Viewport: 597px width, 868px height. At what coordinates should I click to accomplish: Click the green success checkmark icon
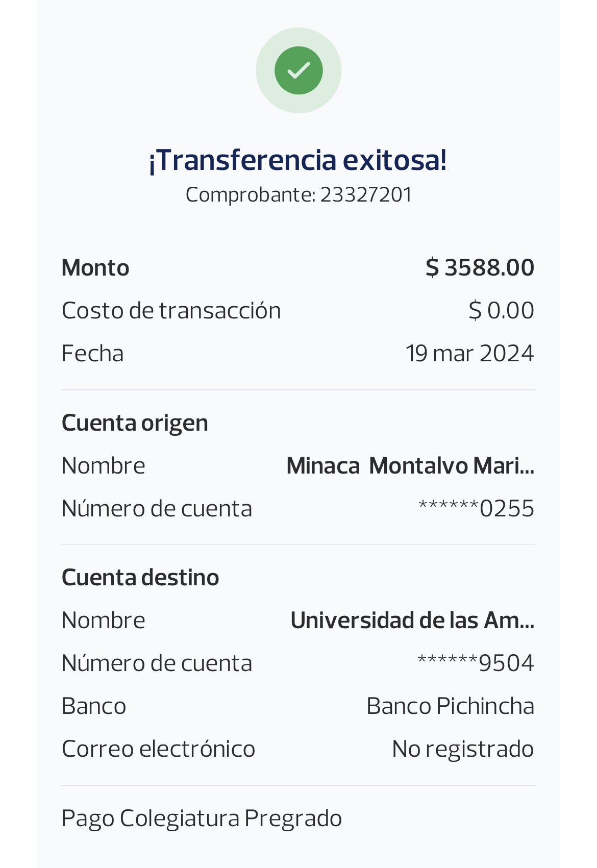coord(298,70)
